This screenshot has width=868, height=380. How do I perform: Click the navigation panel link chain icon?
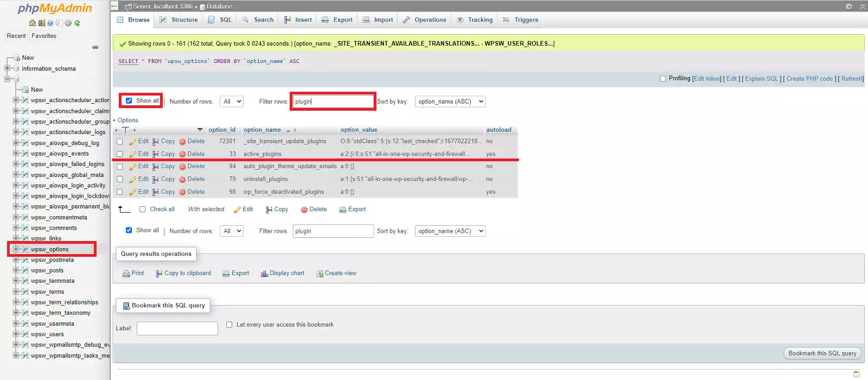pos(95,47)
